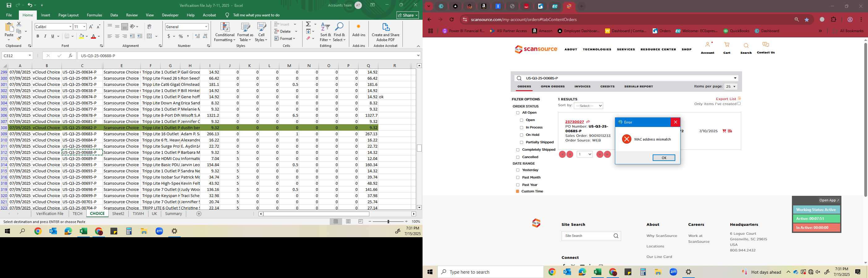This screenshot has height=278, width=868.
Task: Toggle Bold formatting in Excel ribbon
Action: pyautogui.click(x=38, y=36)
